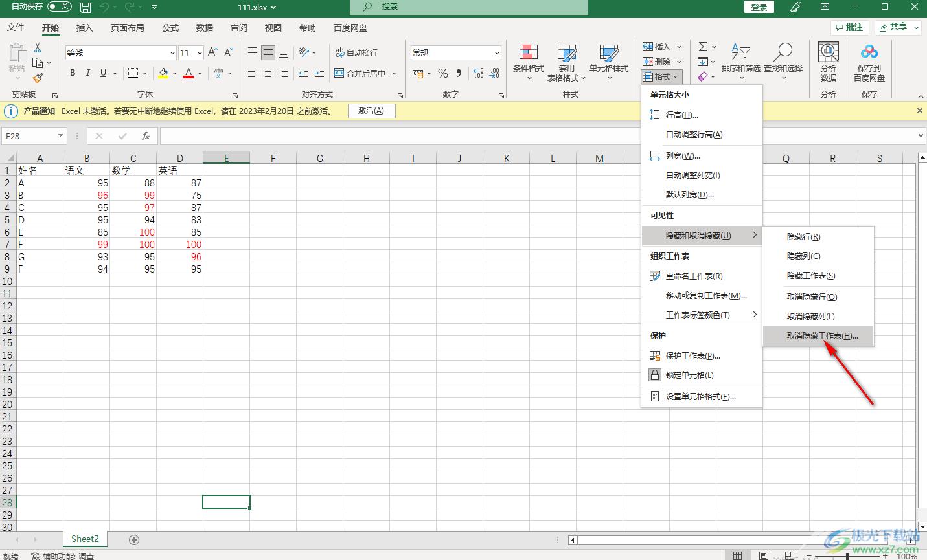This screenshot has width=927, height=560.
Task: Open Cell Styles (单元格样式)
Action: [609, 62]
